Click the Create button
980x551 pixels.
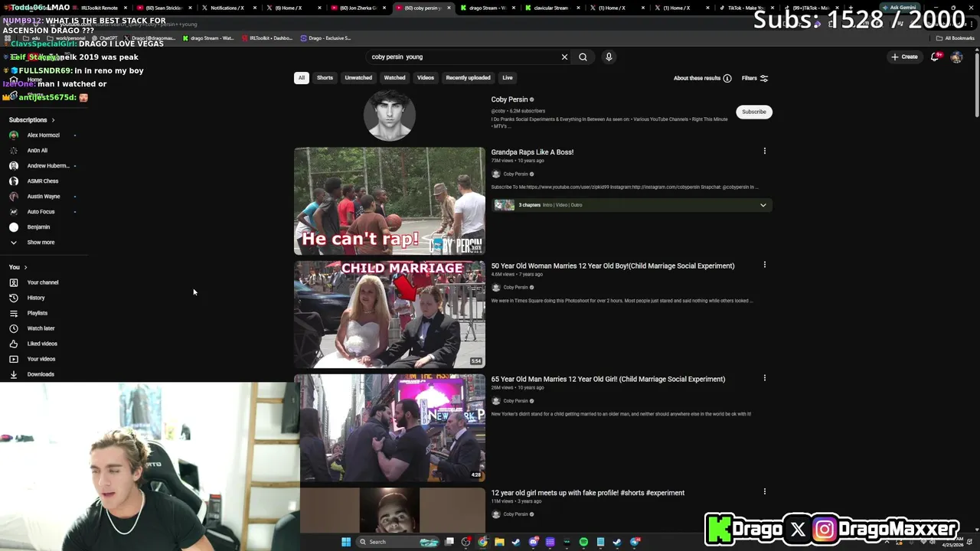[904, 57]
